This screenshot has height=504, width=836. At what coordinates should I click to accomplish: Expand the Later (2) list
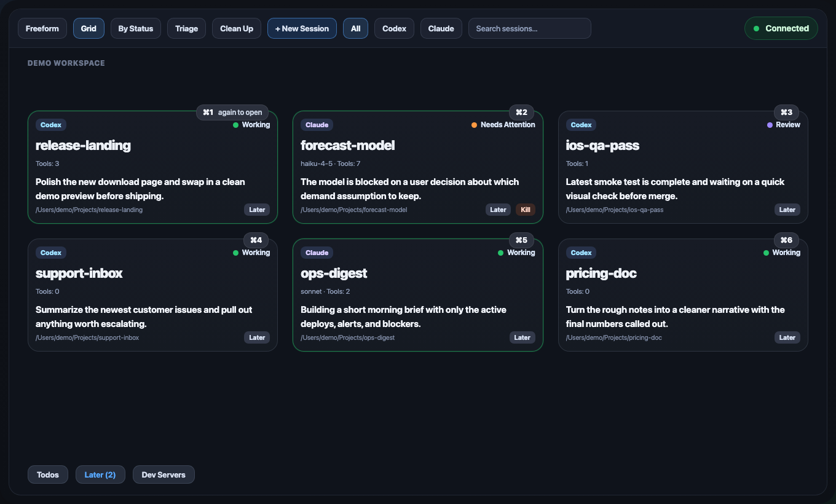100,474
